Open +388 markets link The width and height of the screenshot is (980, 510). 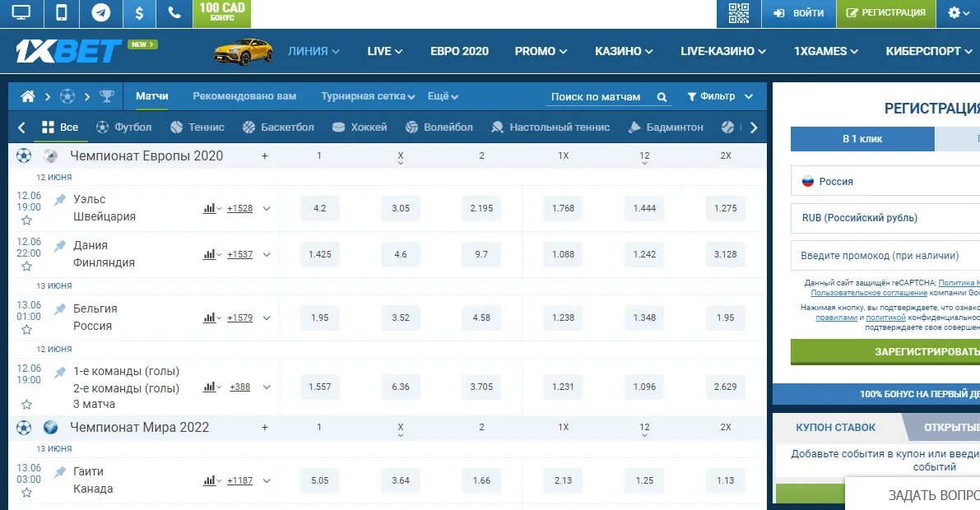(x=240, y=387)
